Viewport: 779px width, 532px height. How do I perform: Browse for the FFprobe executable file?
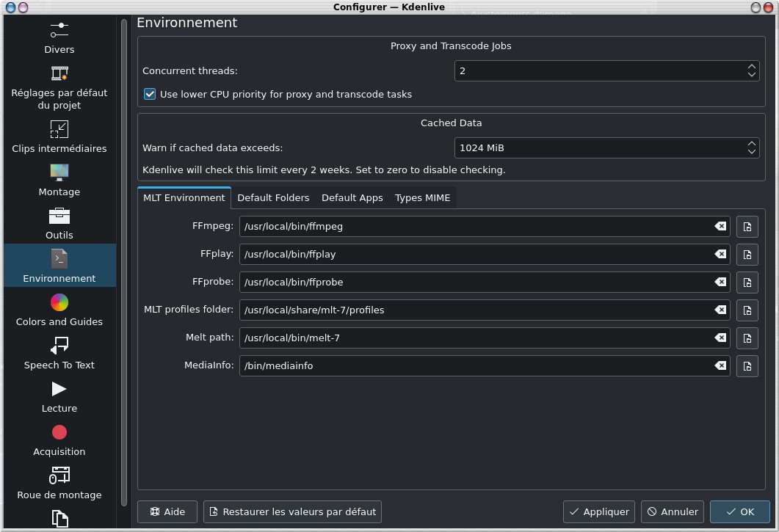[747, 283]
